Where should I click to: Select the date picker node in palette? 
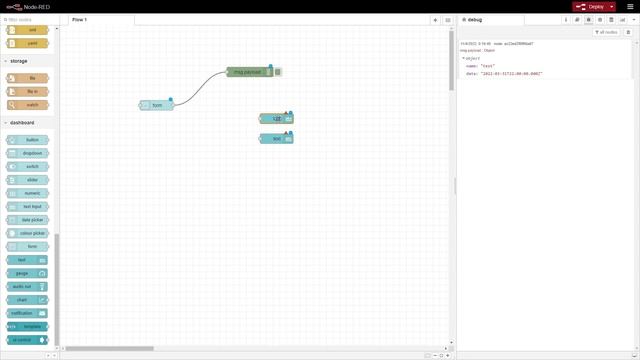point(28,220)
